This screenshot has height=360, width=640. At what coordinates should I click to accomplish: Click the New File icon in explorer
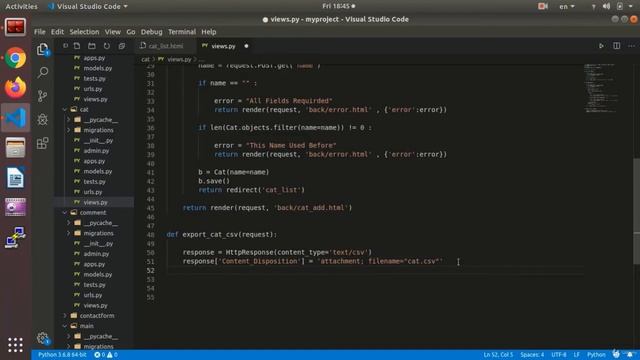click(77, 46)
